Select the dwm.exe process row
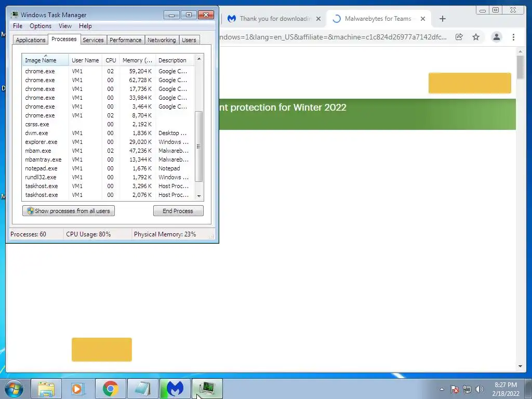 coord(109,133)
